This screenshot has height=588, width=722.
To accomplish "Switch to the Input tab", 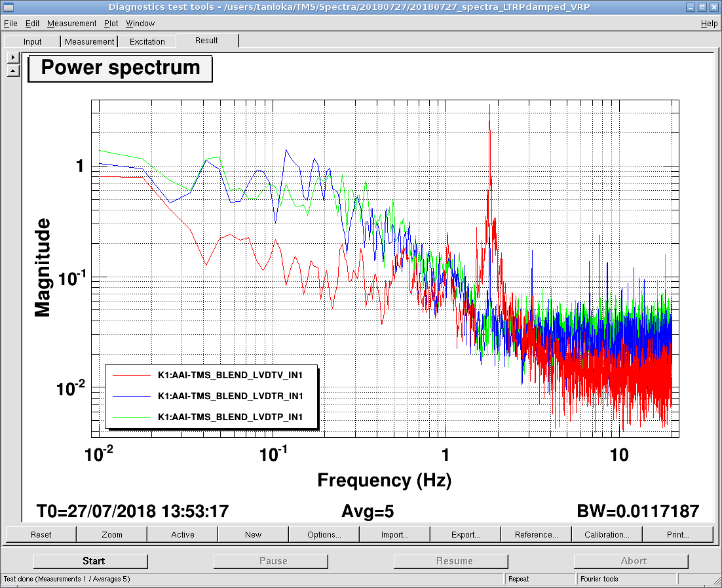I will 32,41.
